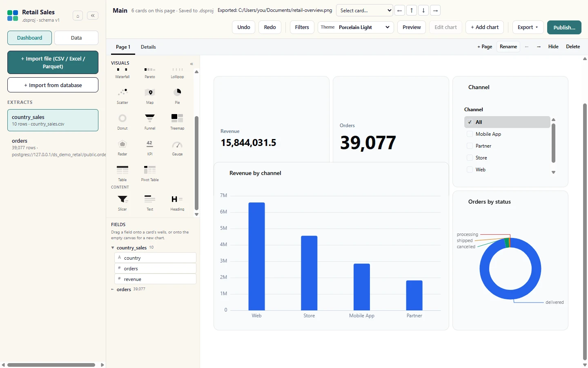Enable the Web channel checkbox
Screen dimensions: 588x368
(470, 170)
